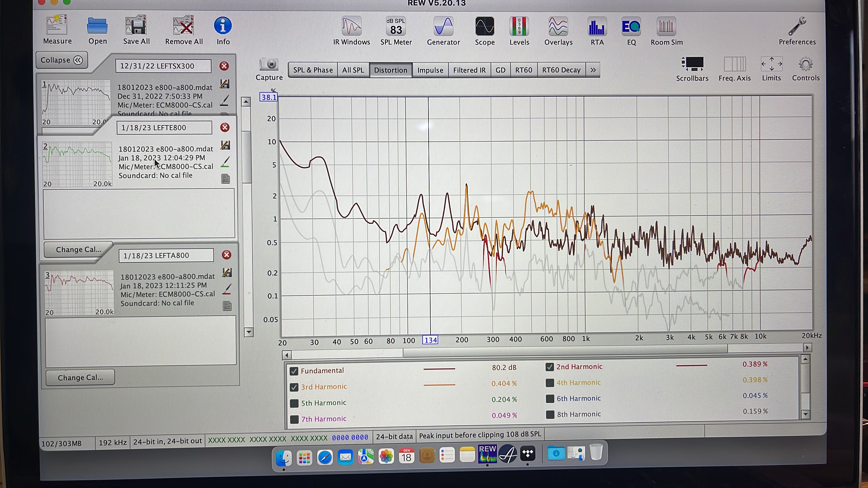Viewport: 868px width, 488px height.
Task: Click the Measure toolbar icon
Action: point(57,25)
